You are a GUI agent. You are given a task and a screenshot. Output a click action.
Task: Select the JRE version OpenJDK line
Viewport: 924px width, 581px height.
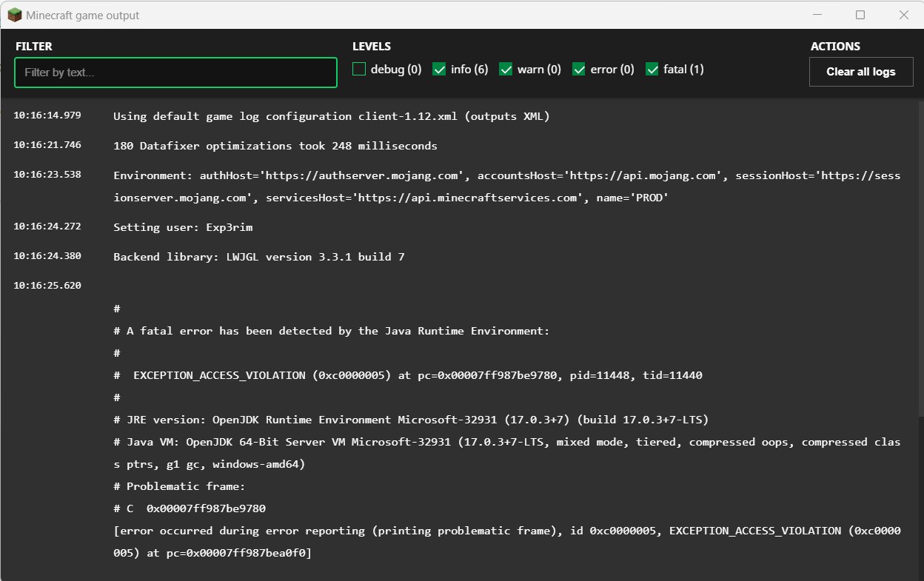click(411, 420)
